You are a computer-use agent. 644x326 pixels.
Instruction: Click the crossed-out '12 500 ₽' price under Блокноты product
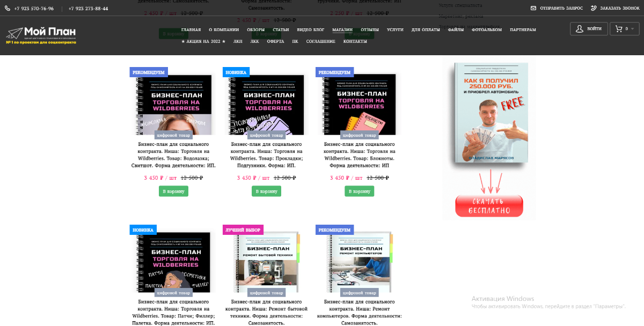(378, 177)
